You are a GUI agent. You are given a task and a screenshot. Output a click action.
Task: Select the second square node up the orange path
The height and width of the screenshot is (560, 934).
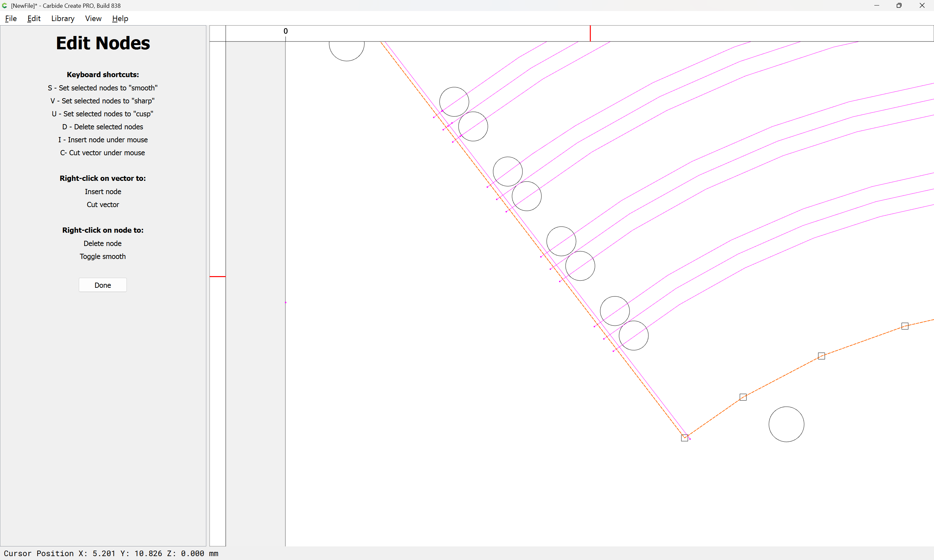743,397
